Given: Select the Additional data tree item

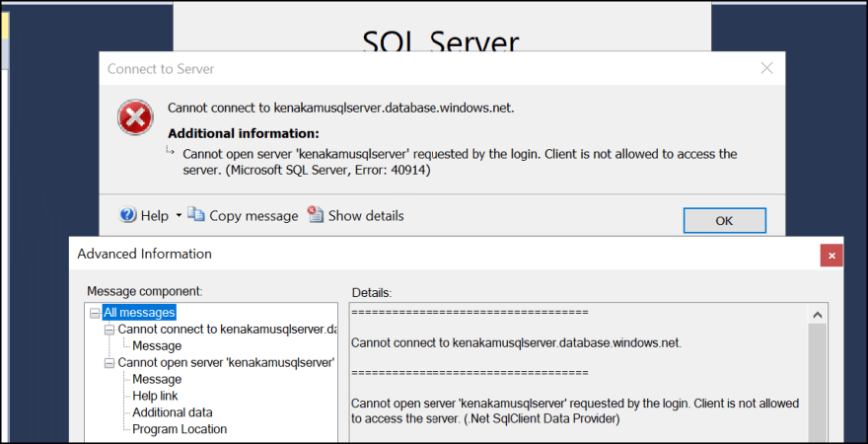Looking at the screenshot, I should point(173,412).
